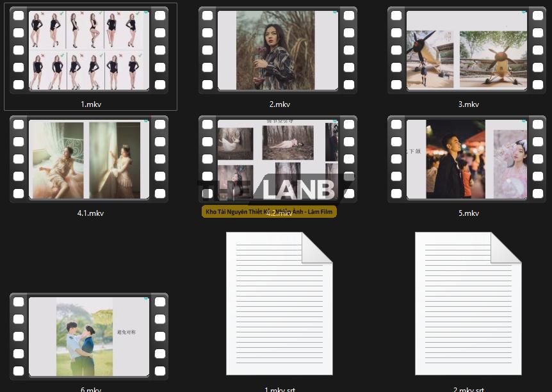Select the 2.mkv.srt subtitle document icon
This screenshot has width=552, height=392.
(468, 304)
